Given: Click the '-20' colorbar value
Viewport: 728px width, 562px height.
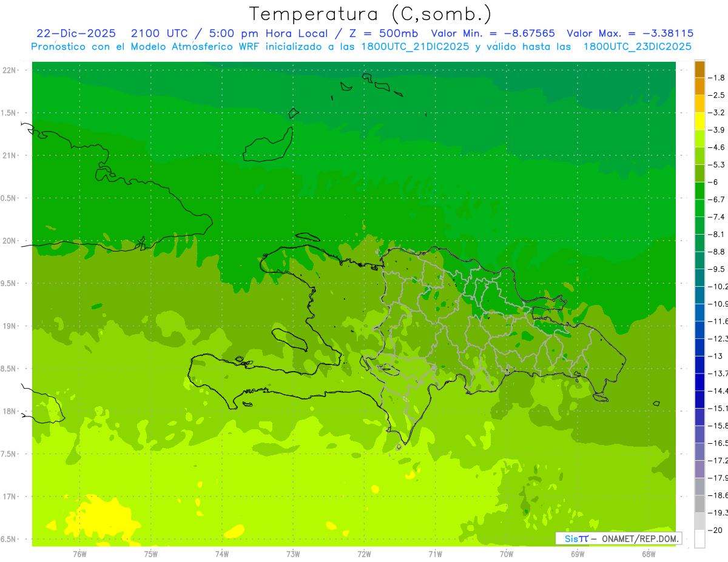Looking at the screenshot, I should (714, 530).
